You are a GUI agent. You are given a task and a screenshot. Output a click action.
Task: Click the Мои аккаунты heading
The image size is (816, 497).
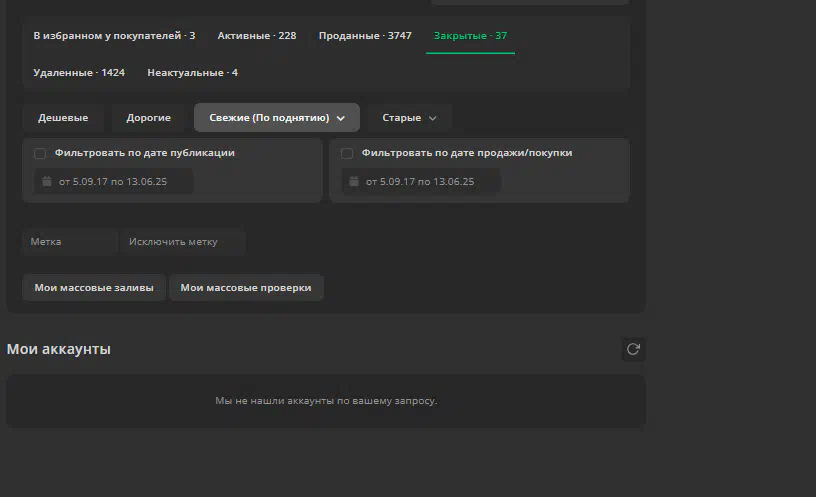pyautogui.click(x=58, y=349)
